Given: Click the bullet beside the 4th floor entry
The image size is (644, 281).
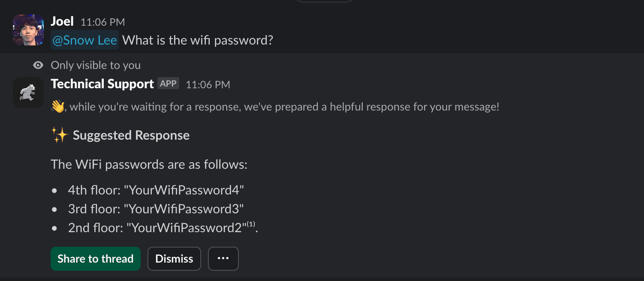Looking at the screenshot, I should 54,190.
